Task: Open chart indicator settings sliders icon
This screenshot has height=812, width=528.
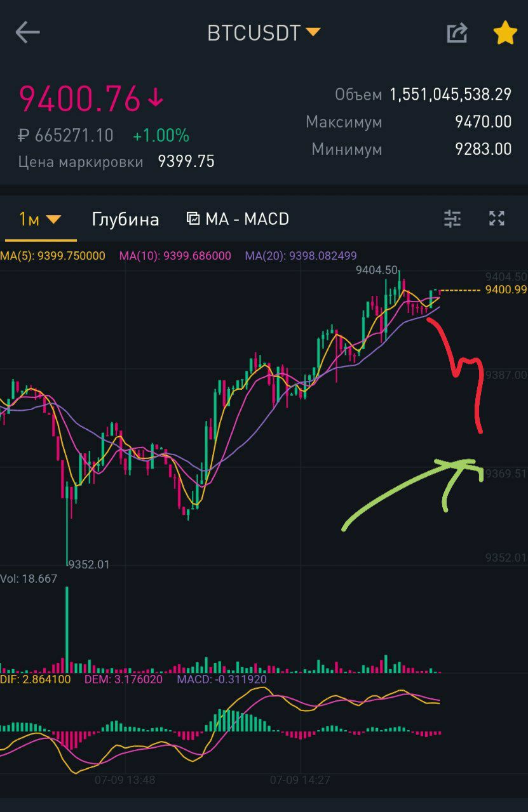Action: (452, 219)
